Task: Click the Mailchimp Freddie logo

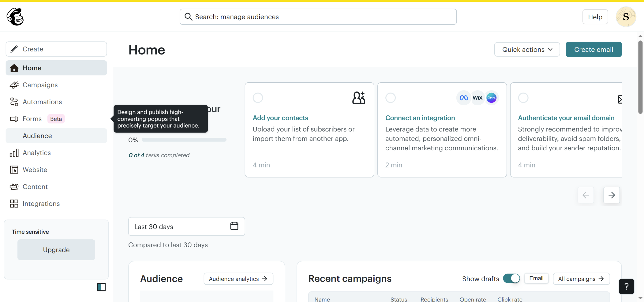Action: [x=15, y=17]
